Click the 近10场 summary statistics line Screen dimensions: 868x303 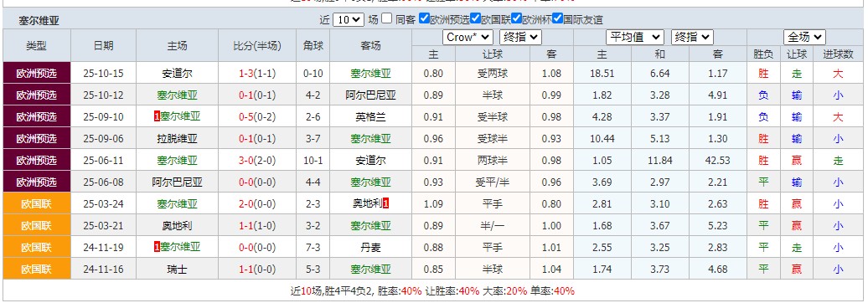[x=434, y=290]
